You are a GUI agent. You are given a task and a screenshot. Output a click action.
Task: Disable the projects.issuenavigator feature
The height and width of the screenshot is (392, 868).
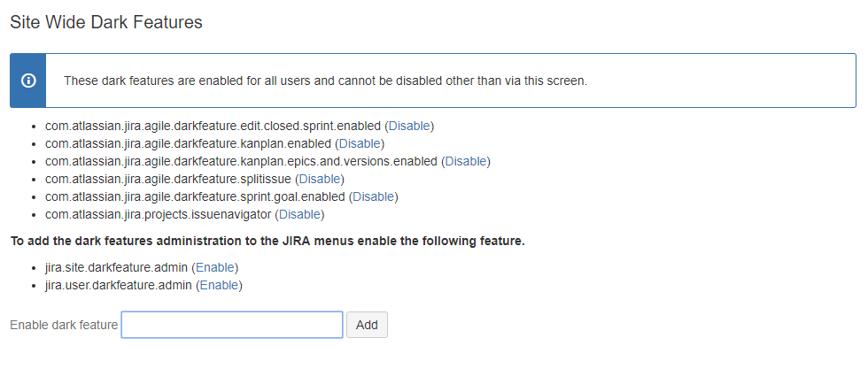coord(299,214)
